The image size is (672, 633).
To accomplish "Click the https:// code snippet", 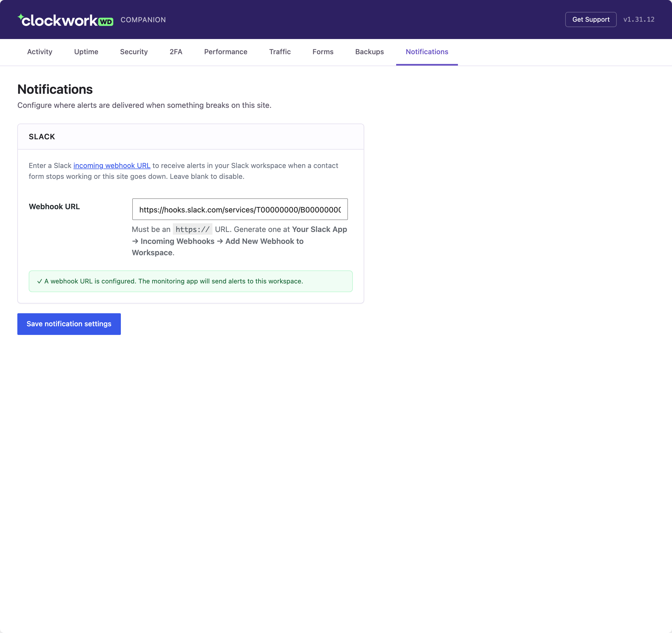I will [193, 229].
